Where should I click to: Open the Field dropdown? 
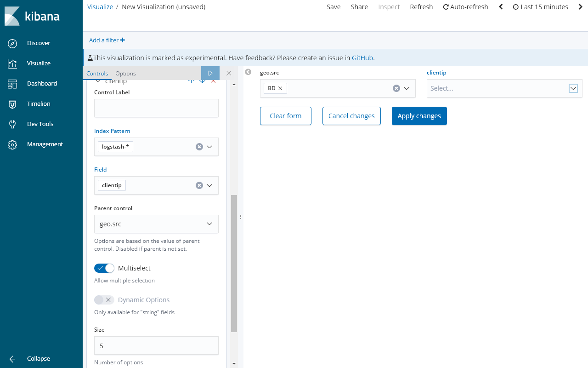[x=209, y=185]
